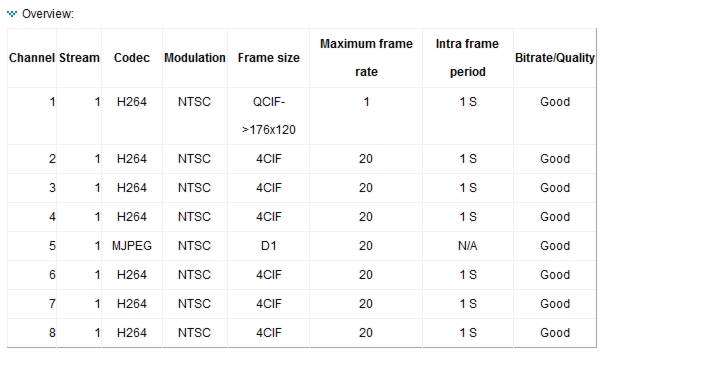Image resolution: width=722 pixels, height=377 pixels.
Task: Collapse the Overview section chevron icon
Action: (12, 14)
